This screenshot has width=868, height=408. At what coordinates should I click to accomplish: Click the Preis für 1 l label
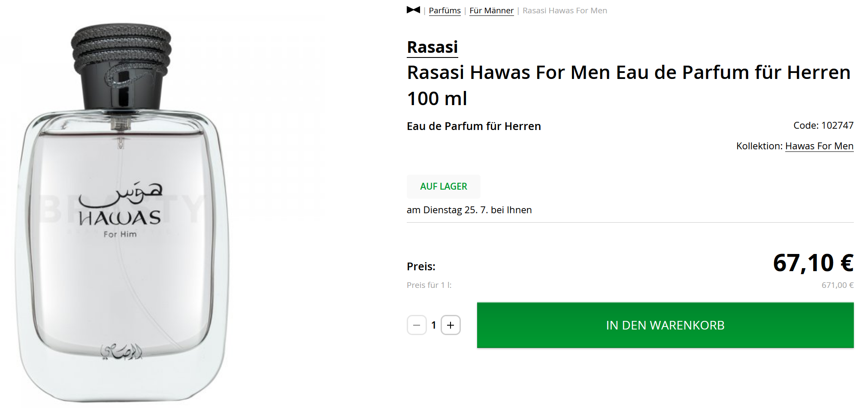coord(429,285)
